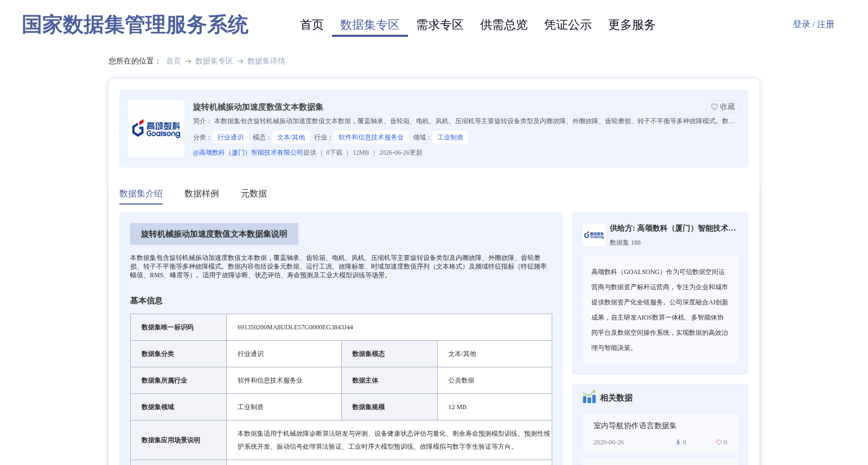Click the 数据集专区 link in the breadcrumb
Viewport: 868px width, 465px height.
[214, 61]
